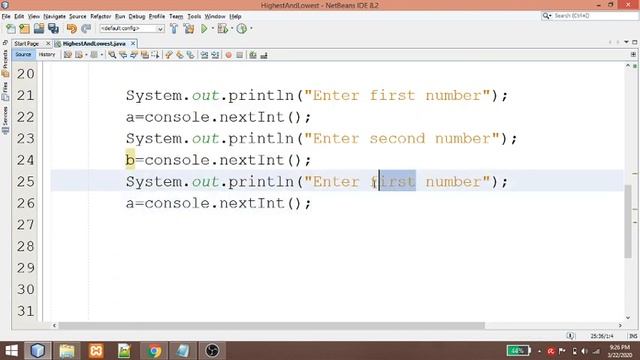Open OBS Studio from the taskbar

[x=212, y=351]
